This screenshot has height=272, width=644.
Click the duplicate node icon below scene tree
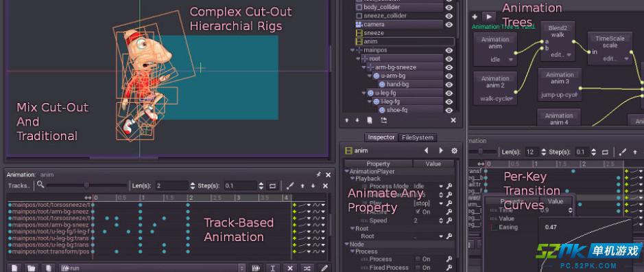[370, 120]
